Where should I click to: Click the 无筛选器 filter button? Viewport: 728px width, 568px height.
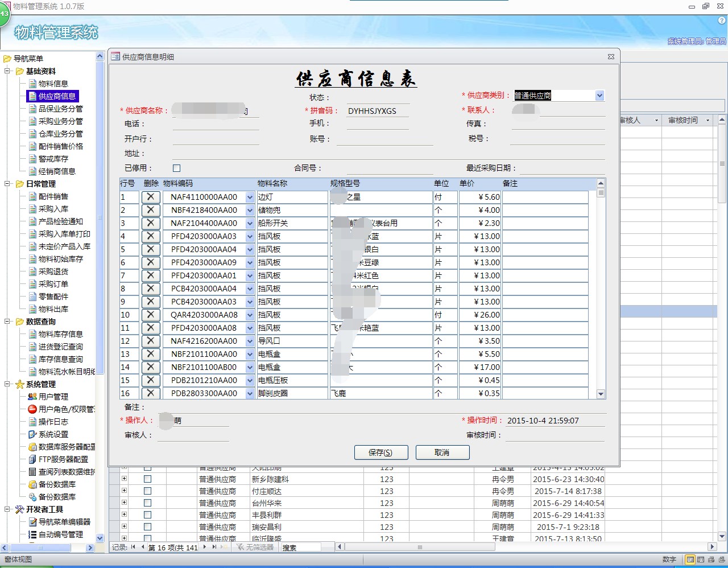click(x=255, y=547)
